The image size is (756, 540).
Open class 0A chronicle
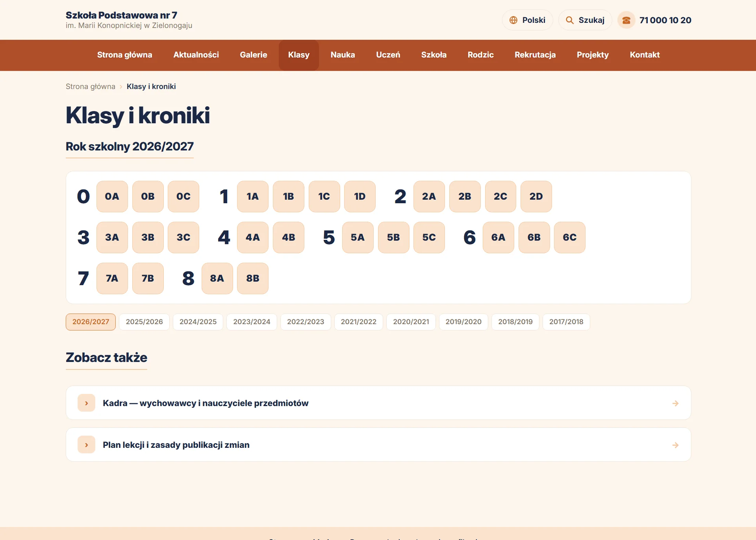point(112,197)
